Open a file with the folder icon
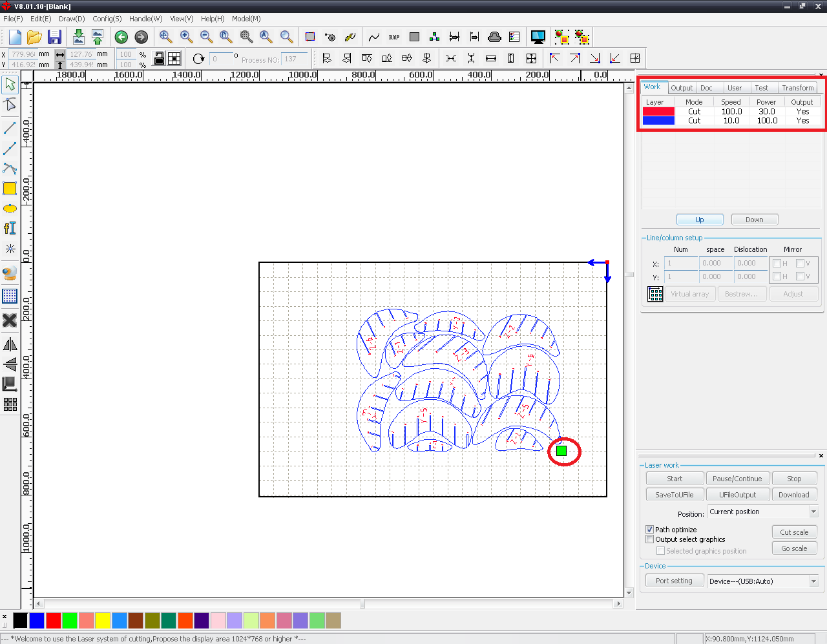827x644 pixels. [35, 37]
